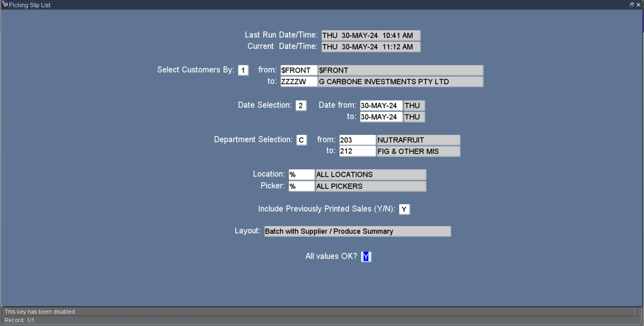Toggle Include Previously Printed Sales Y/N field
644x326 pixels.
pos(404,209)
